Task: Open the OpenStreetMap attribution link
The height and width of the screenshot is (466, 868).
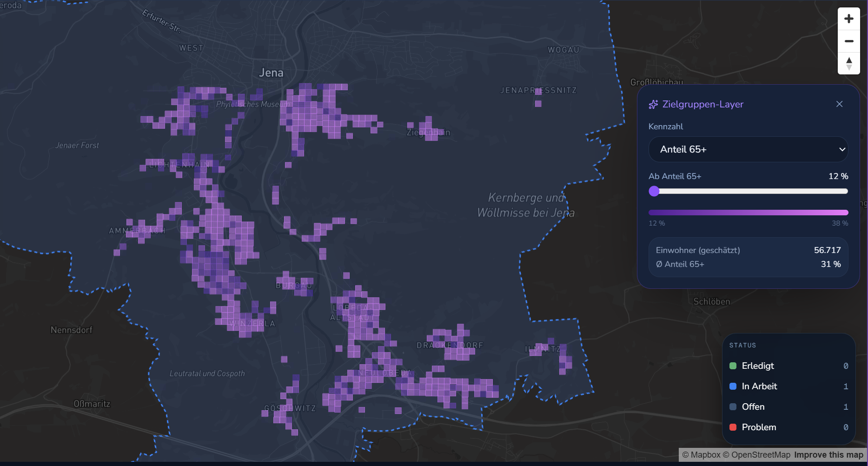Action: pyautogui.click(x=756, y=455)
